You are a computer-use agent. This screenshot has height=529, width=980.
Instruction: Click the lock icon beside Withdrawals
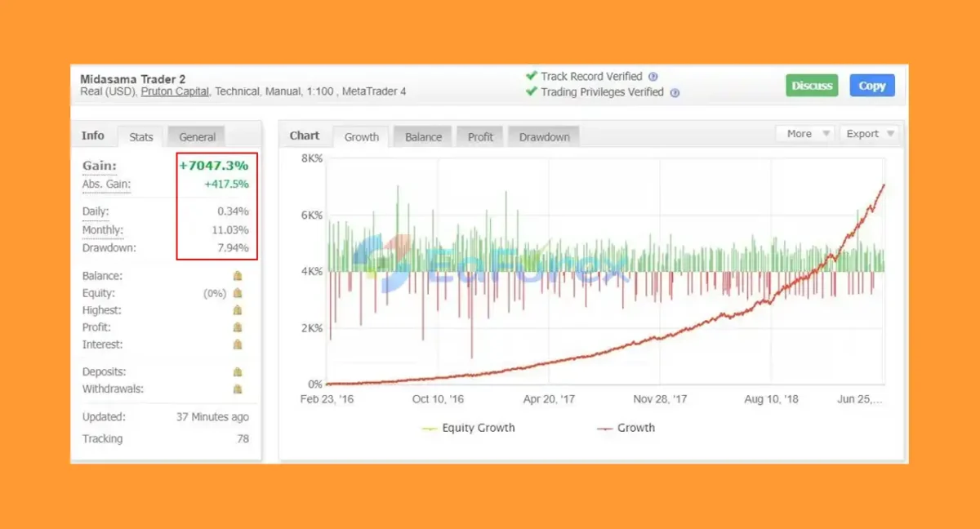coord(238,389)
